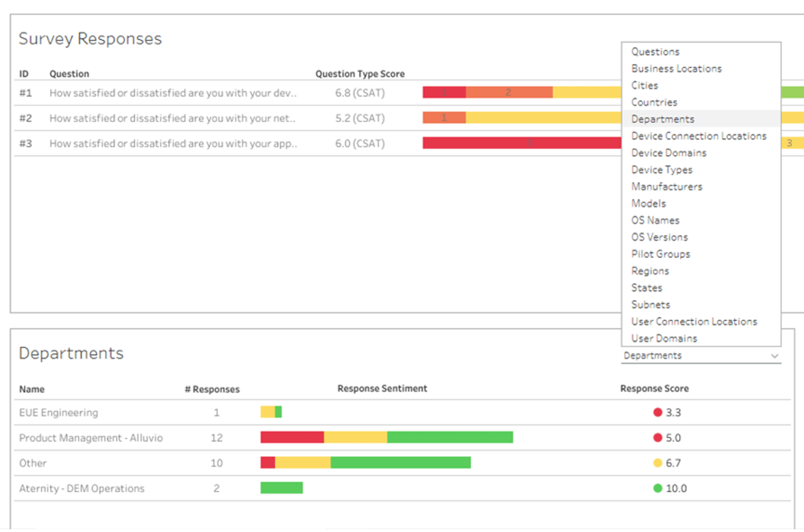Click the highlighted 'Departments' list entry
The image size is (804, 532).
[x=663, y=119]
